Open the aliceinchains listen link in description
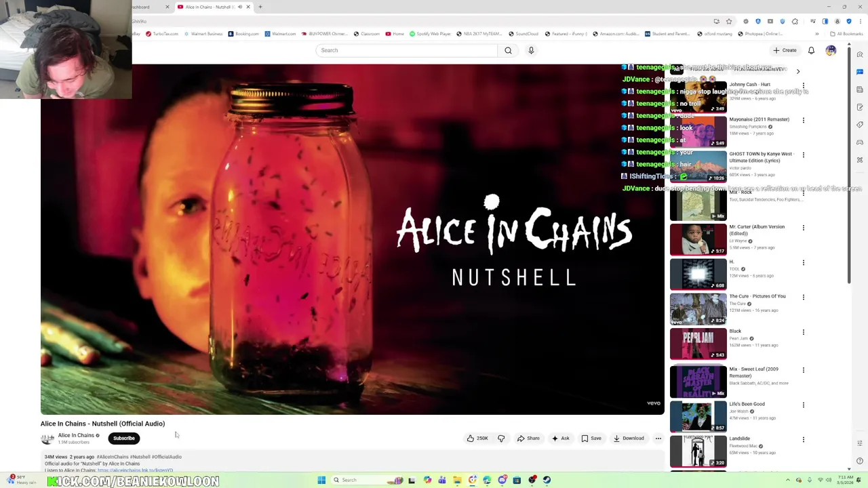 click(135, 470)
